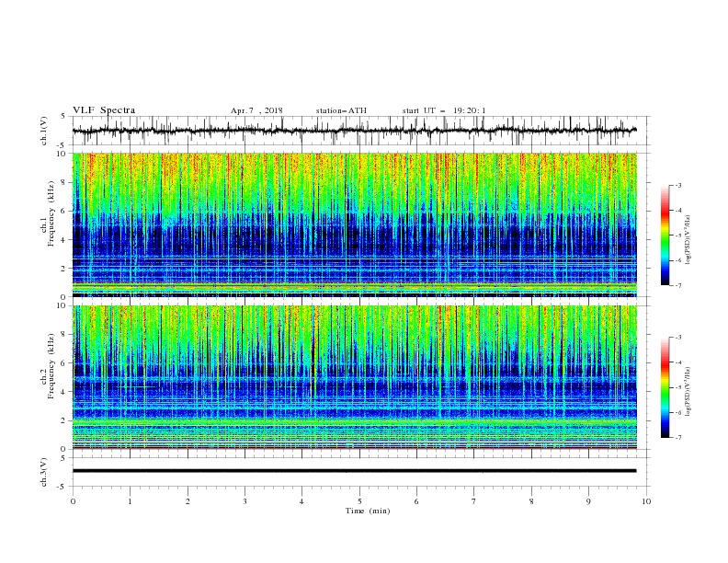Click the date 'Apr. 7, 2018'
The height and width of the screenshot is (563, 728).
[x=256, y=110]
